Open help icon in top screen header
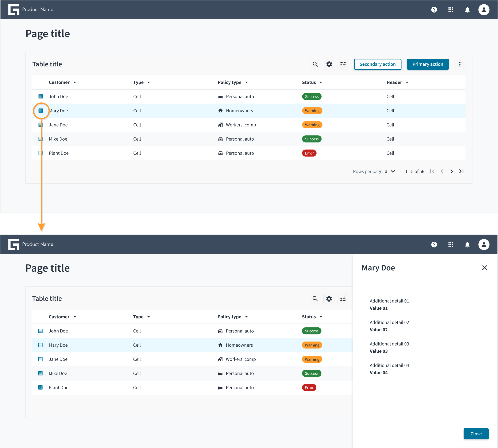 (x=434, y=10)
